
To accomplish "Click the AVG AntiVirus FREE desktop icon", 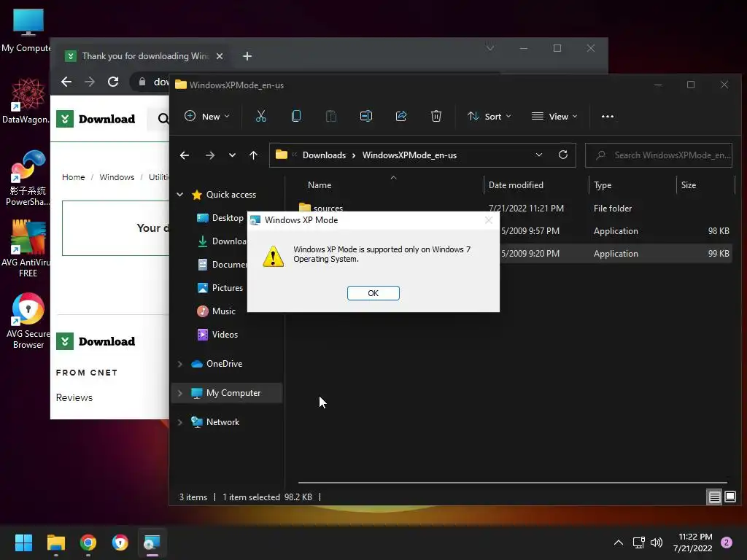I will [28, 249].
